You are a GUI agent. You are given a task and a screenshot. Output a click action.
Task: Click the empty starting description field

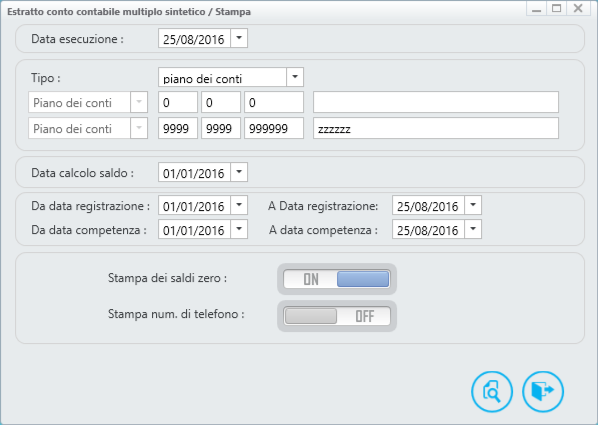[436, 102]
